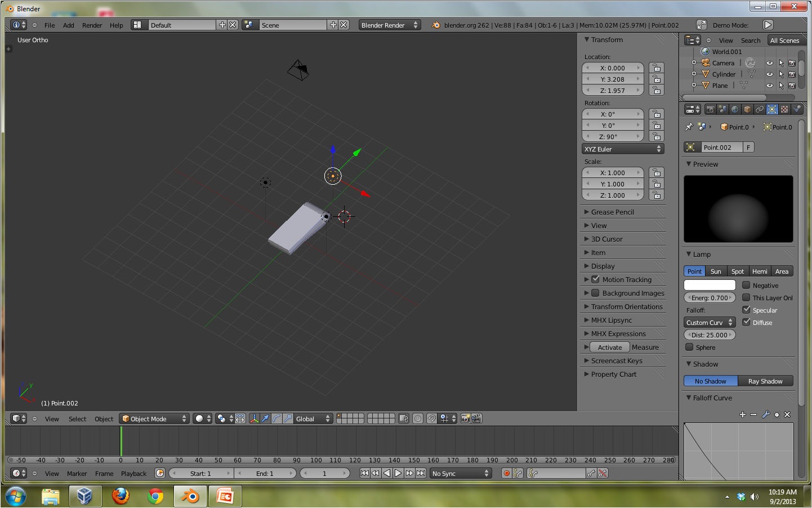Toggle fullscreen icon near Demo Mode
This screenshot has width=812, height=508.
click(x=702, y=25)
